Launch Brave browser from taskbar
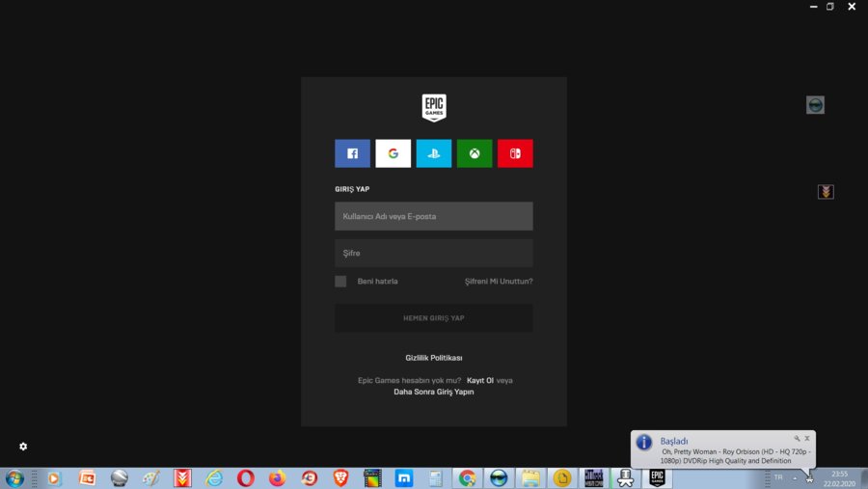Viewport: 868px width, 489px height. click(x=340, y=478)
